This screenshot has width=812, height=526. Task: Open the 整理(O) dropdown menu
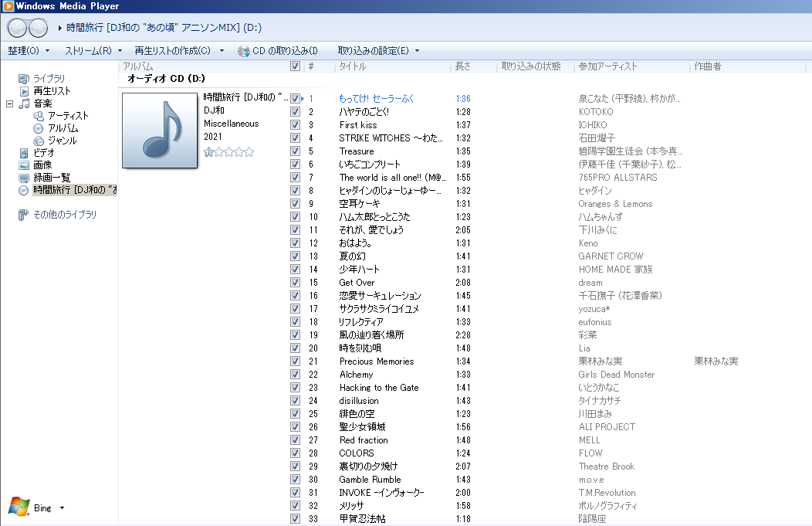(29, 51)
